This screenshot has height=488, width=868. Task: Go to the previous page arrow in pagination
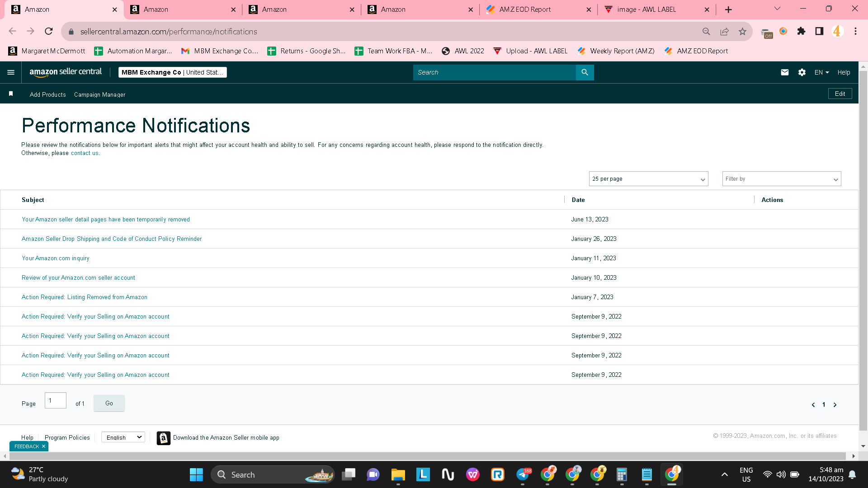point(813,405)
